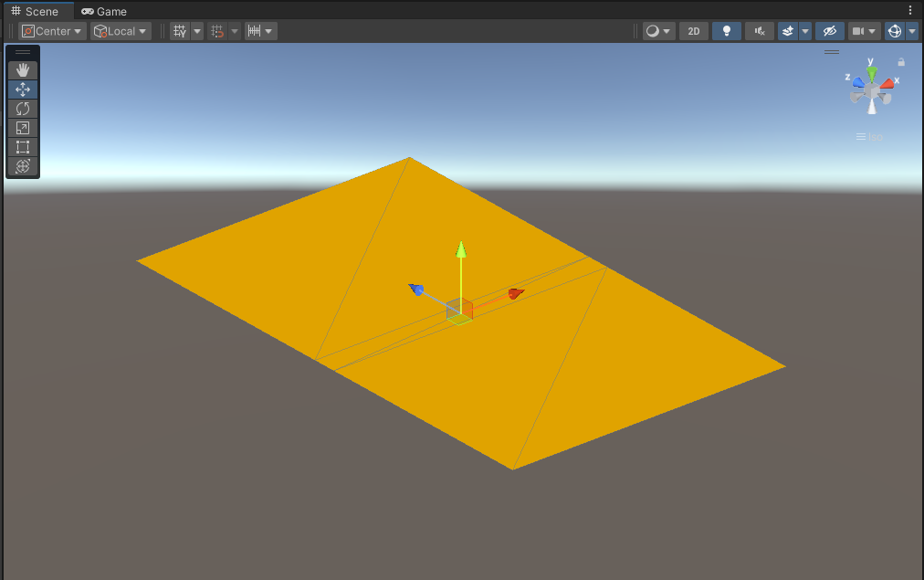Screen dimensions: 924x580
Task: Click the snapping settings icon
Action: tap(216, 30)
